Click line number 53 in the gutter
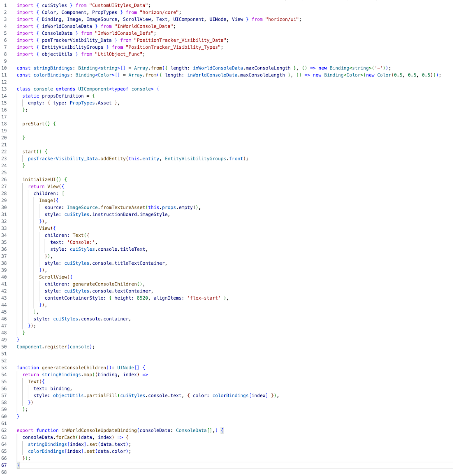Viewport: 453px width, 476px height. pyautogui.click(x=4, y=368)
